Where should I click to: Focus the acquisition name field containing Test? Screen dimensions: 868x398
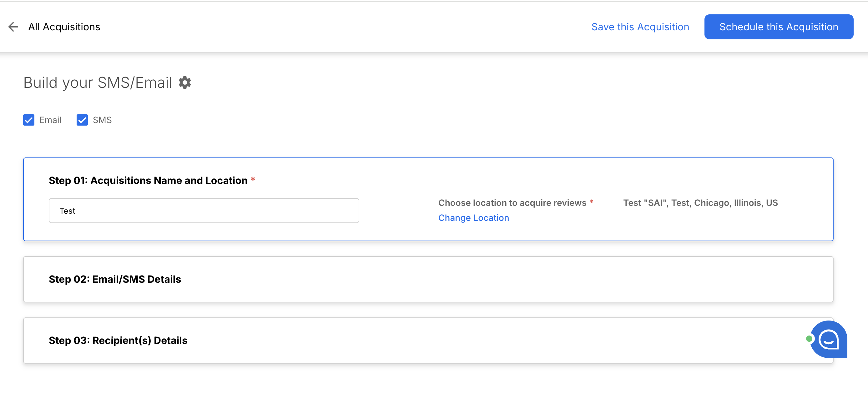pos(204,211)
